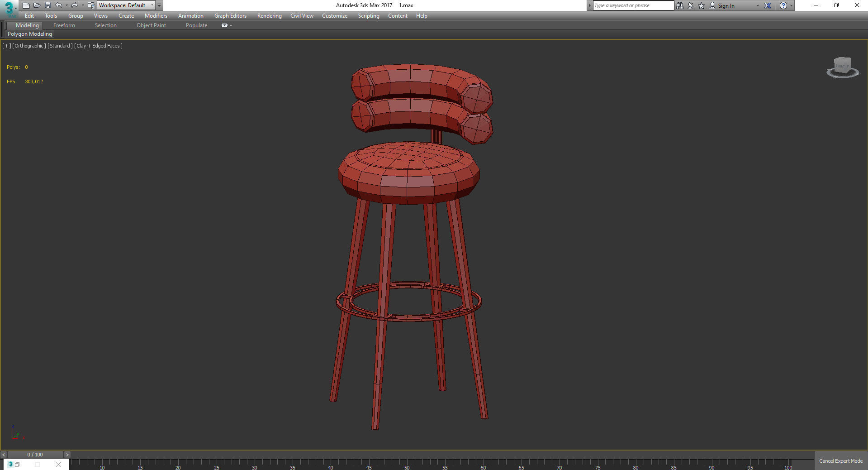Open a file with the folder icon
This screenshot has width=868, height=470.
[37, 5]
